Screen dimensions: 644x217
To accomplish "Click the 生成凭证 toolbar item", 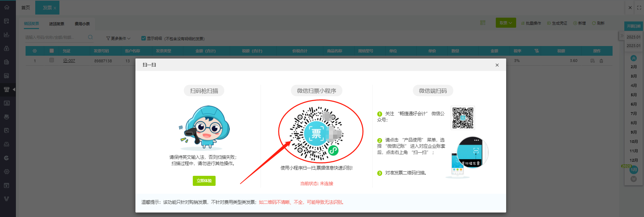I will (x=557, y=23).
